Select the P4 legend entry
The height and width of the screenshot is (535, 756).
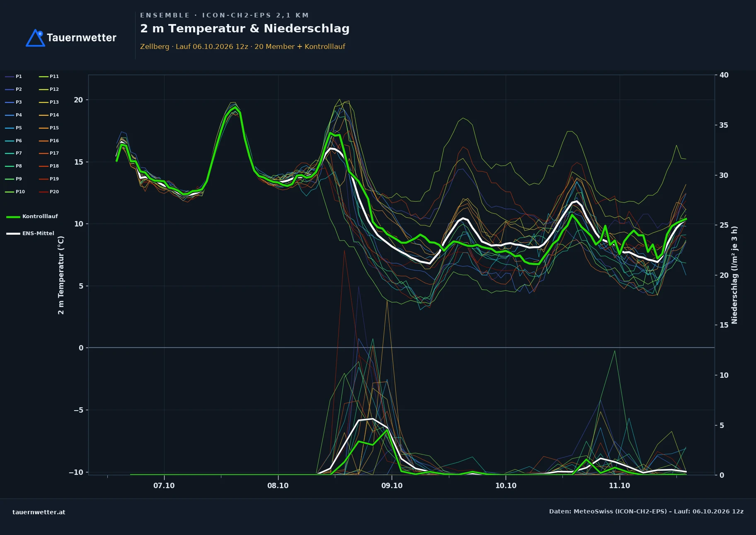[x=14, y=115]
